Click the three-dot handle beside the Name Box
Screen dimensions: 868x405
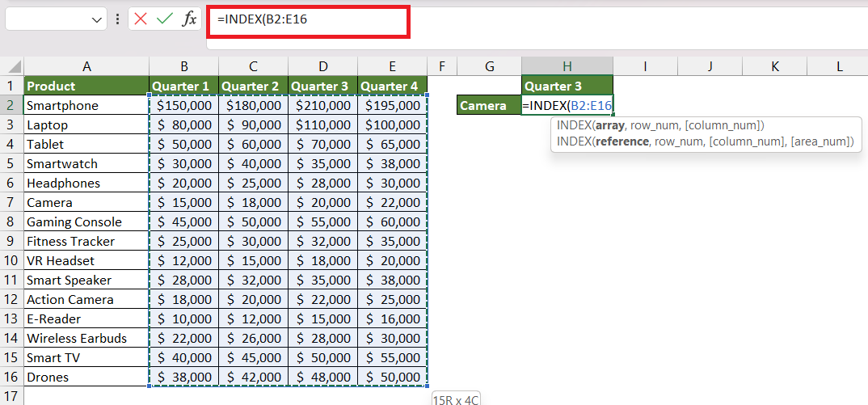coord(117,19)
